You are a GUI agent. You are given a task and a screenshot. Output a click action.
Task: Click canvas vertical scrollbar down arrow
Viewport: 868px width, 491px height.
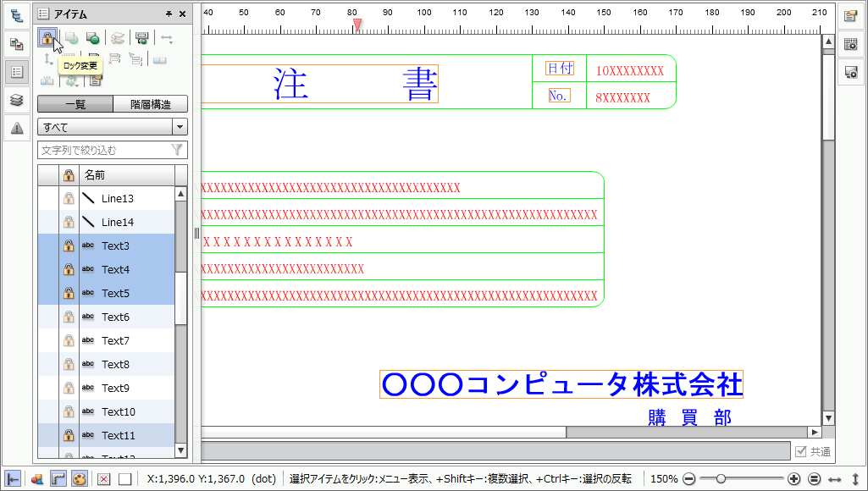pos(828,418)
